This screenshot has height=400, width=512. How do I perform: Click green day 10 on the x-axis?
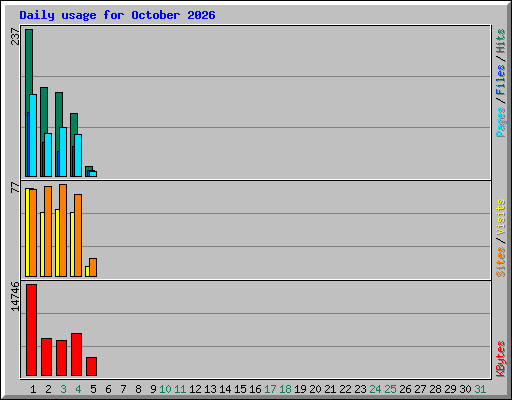pos(165,389)
